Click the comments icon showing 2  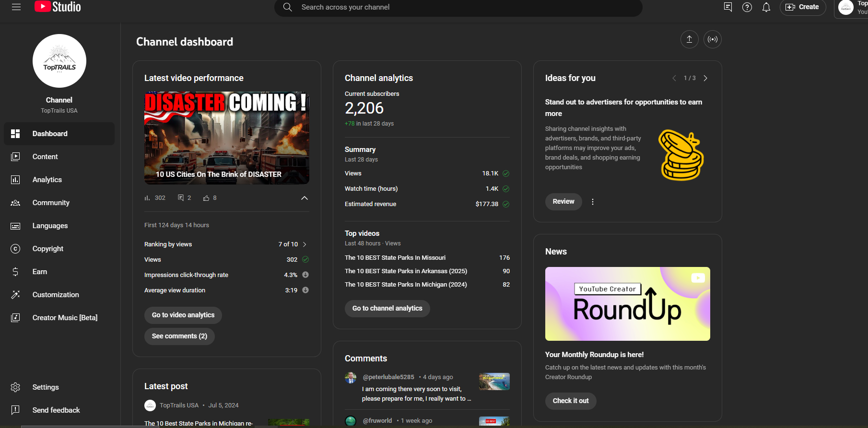click(181, 198)
